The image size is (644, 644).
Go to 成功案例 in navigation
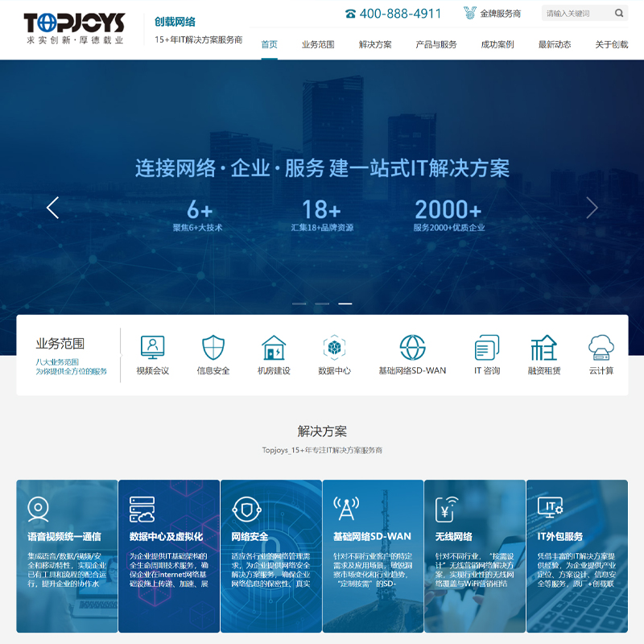point(497,44)
